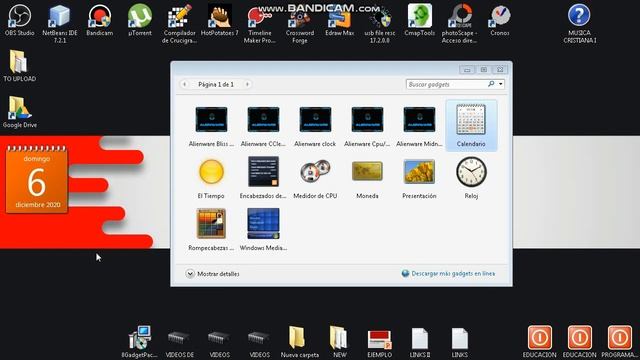Click the Buscar gadgets search field
The width and height of the screenshot is (640, 360).
[446, 84]
